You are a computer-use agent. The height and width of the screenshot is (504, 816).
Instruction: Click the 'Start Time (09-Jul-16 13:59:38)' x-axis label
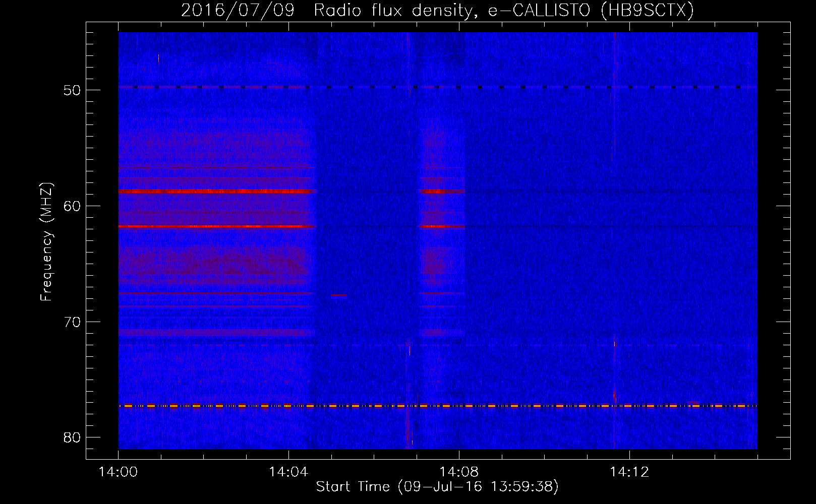click(437, 487)
